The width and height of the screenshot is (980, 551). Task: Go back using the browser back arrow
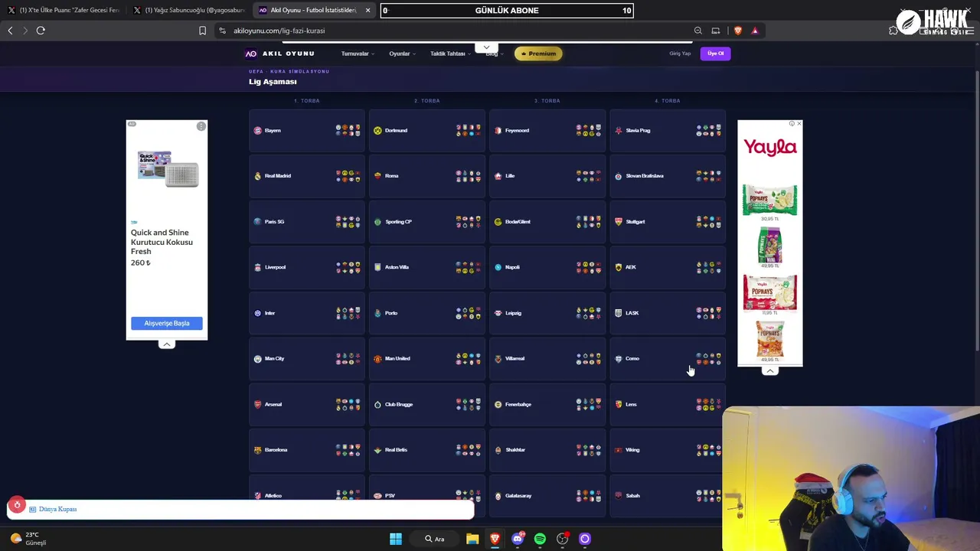tap(10, 31)
